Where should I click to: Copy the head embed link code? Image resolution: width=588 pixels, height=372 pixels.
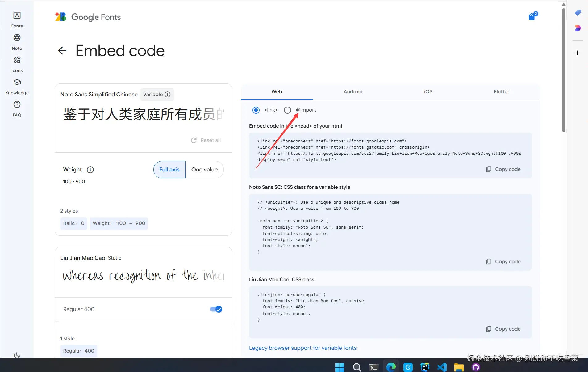[x=503, y=169]
